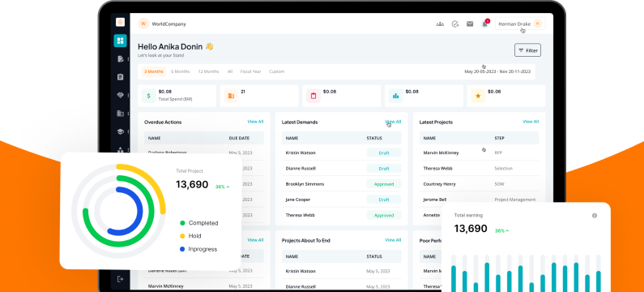Click the info icon on Total earning card
Image resolution: width=644 pixels, height=292 pixels.
pyautogui.click(x=595, y=216)
